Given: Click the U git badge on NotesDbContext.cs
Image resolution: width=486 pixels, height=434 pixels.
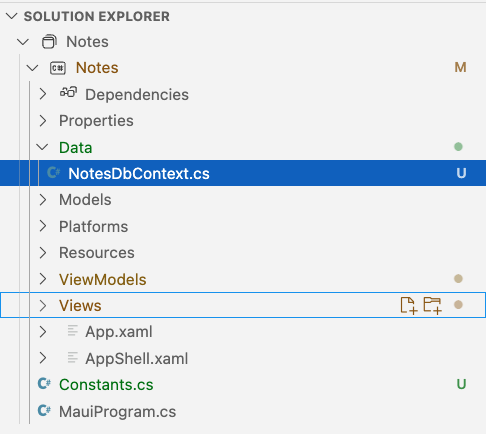Looking at the screenshot, I should coord(461,173).
